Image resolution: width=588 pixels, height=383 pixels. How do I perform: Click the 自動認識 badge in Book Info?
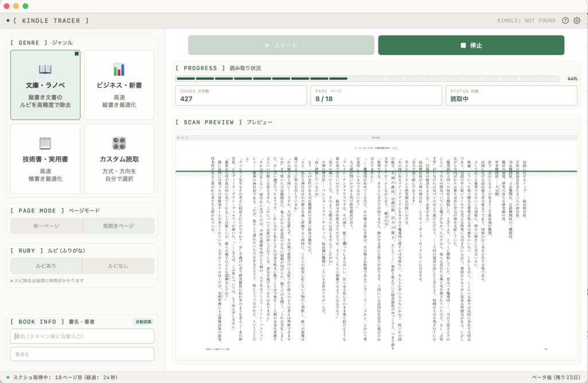(x=144, y=322)
